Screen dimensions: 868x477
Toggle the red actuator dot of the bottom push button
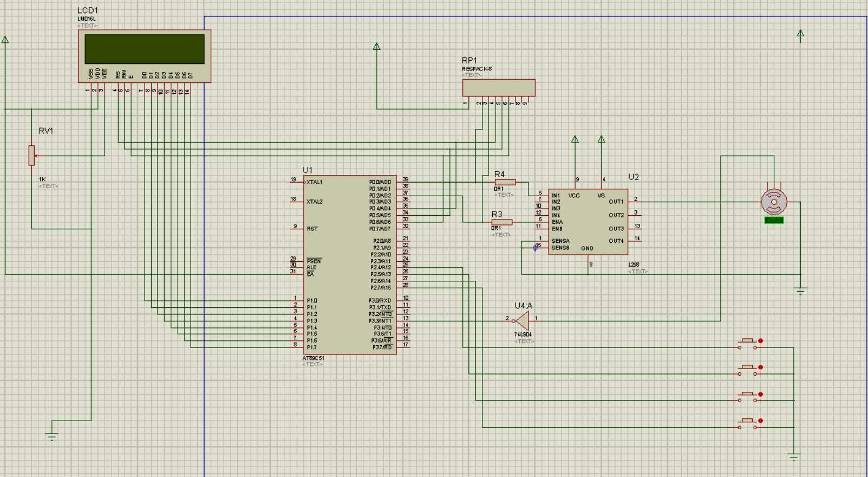coord(761,421)
